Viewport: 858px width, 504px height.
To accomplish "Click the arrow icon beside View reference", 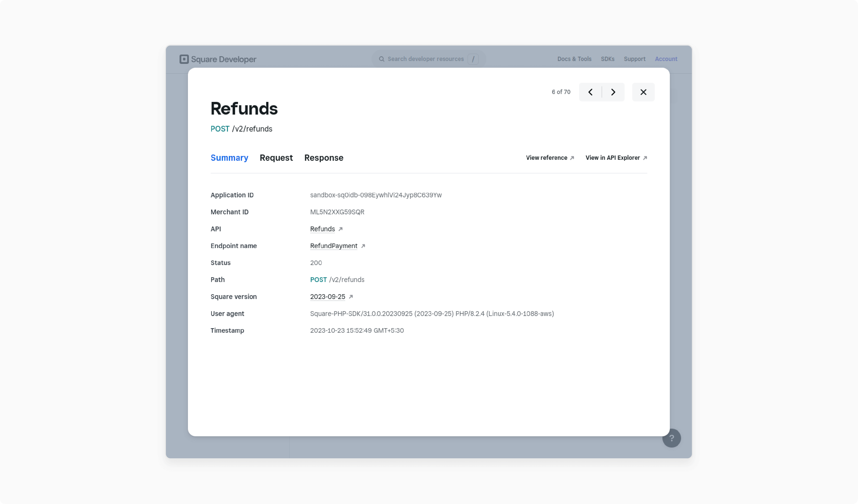I will coord(572,158).
